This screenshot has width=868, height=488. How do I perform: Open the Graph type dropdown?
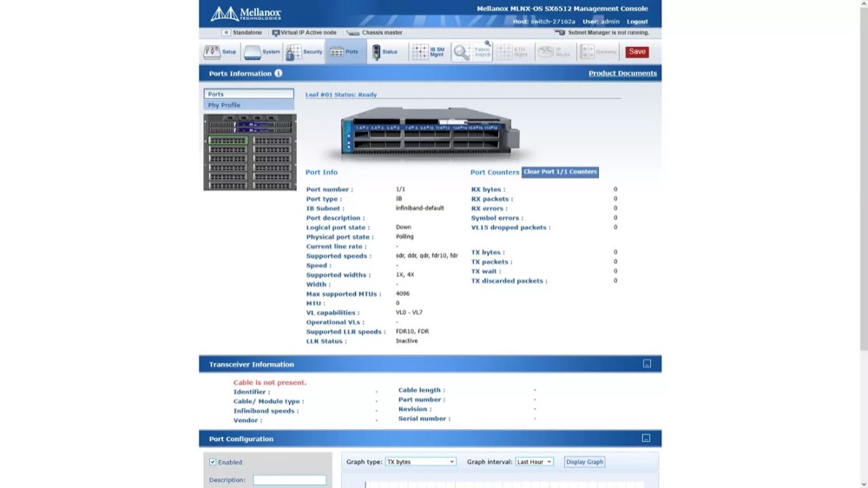(420, 461)
